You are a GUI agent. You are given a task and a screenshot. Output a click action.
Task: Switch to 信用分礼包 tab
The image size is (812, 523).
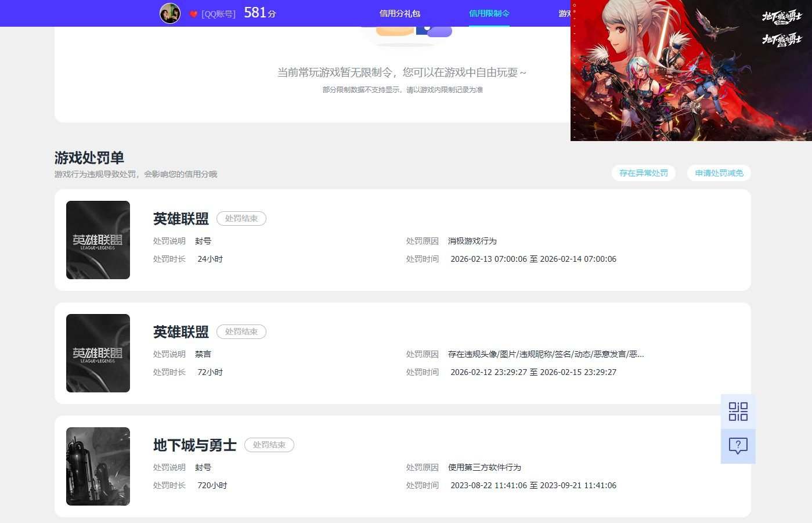400,13
